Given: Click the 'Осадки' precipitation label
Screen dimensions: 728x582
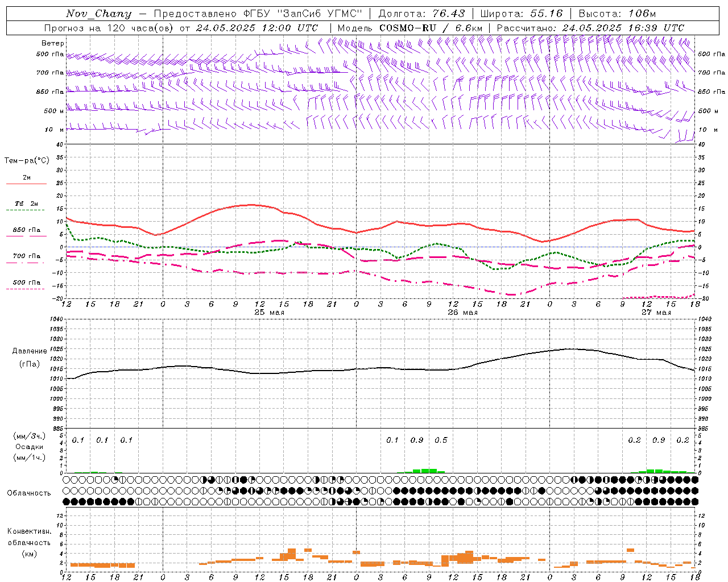Looking at the screenshot, I should (29, 447).
